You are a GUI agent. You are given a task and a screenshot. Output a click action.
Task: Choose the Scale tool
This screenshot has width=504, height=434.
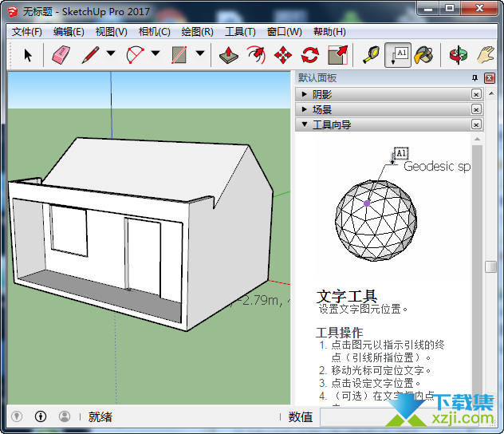pyautogui.click(x=337, y=54)
